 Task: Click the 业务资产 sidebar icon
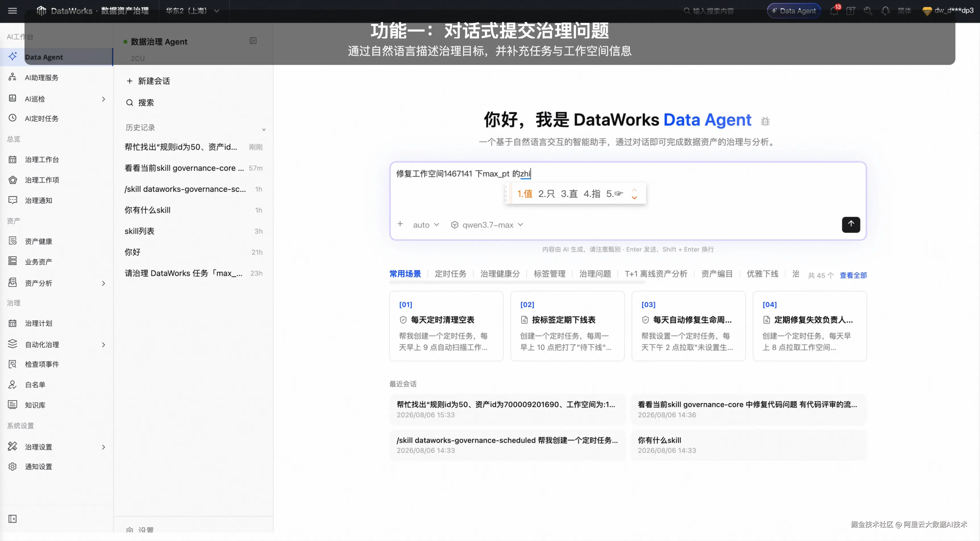(x=13, y=261)
